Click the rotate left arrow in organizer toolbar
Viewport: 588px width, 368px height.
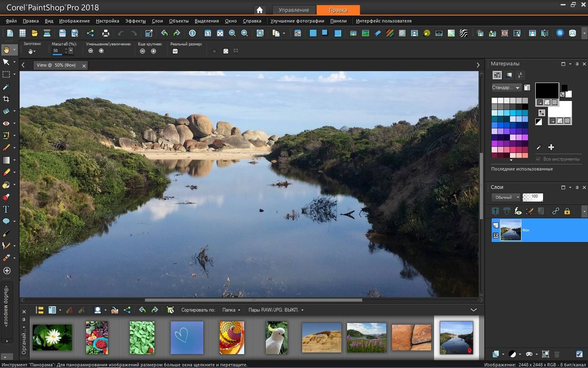click(x=142, y=310)
